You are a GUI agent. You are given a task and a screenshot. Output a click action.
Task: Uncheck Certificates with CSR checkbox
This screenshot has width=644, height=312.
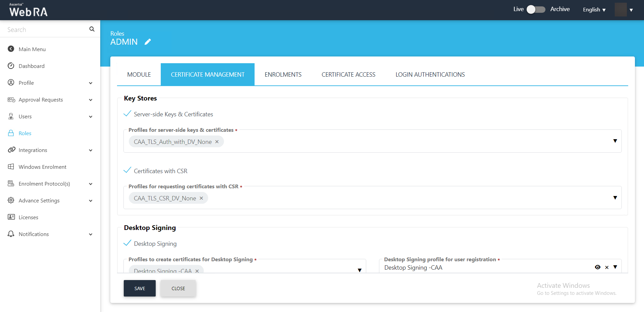[127, 170]
